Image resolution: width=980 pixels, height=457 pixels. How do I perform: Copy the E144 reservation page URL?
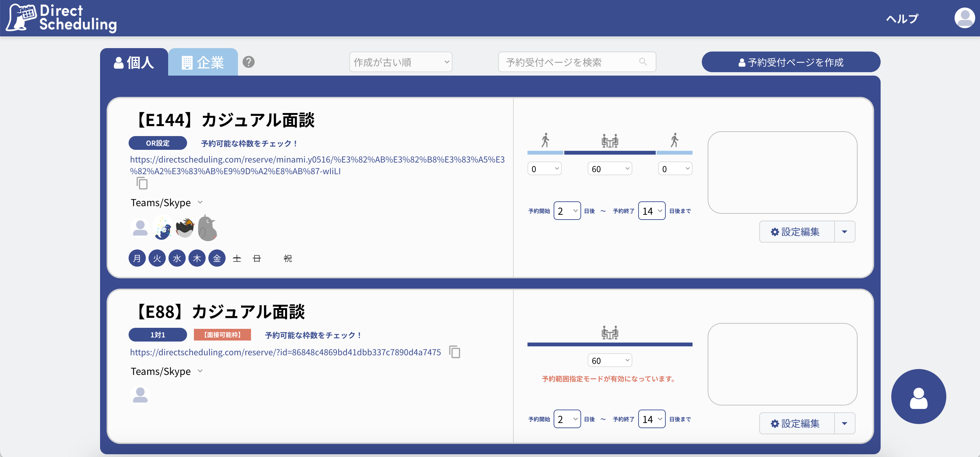click(x=143, y=183)
